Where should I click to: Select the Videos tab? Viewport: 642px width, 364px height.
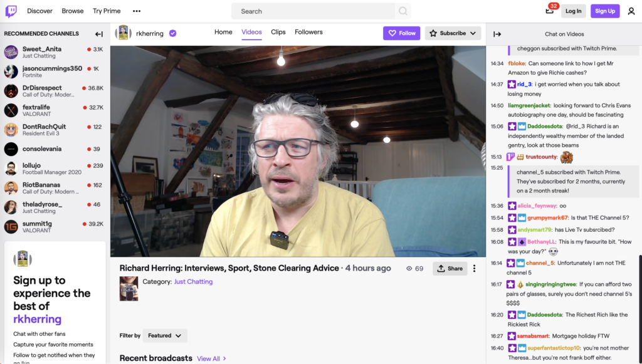tap(251, 32)
